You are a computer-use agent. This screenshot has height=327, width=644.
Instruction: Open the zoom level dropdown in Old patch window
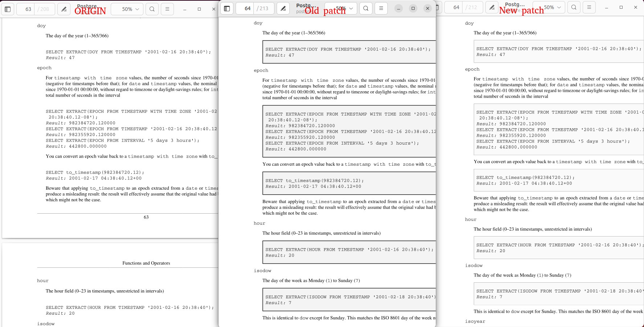[344, 8]
